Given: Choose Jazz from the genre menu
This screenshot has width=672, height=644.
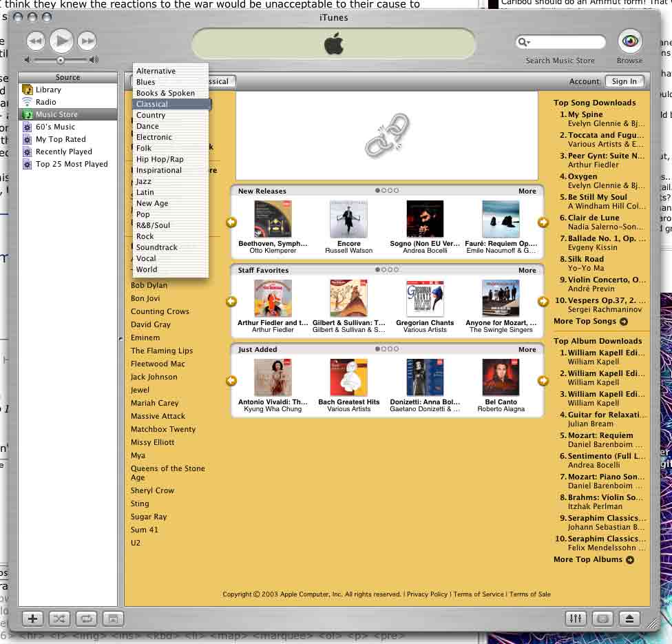Looking at the screenshot, I should pyautogui.click(x=171, y=181).
